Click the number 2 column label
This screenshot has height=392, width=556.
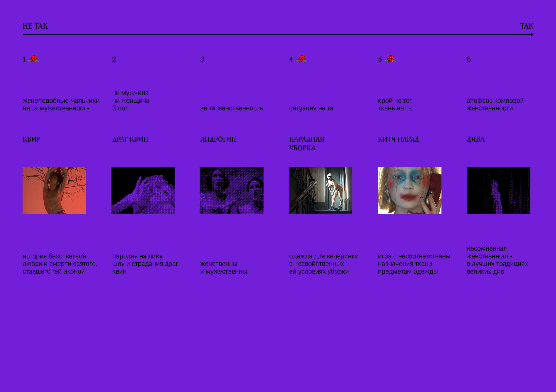coord(114,59)
